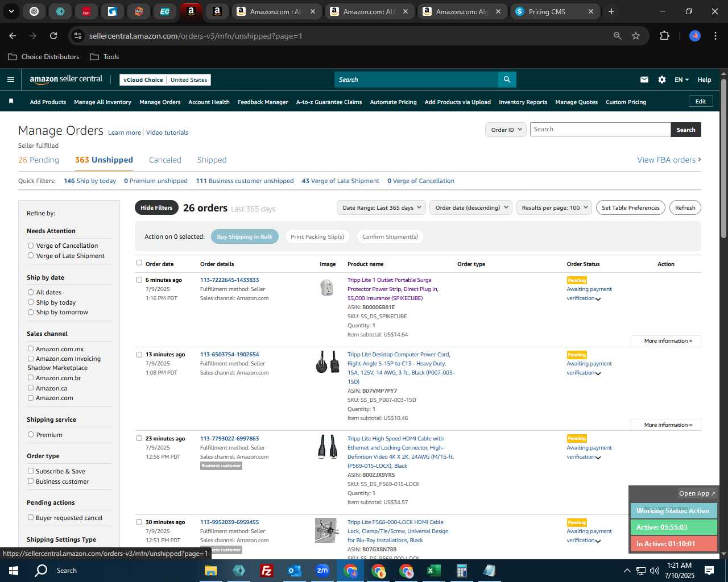Image resolution: width=728 pixels, height=582 pixels.
Task: Click the Refresh orders button
Action: click(x=685, y=207)
